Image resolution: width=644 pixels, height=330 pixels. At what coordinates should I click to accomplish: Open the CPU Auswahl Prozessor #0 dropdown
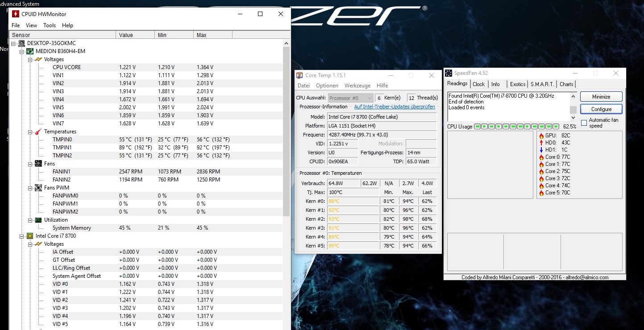point(350,98)
